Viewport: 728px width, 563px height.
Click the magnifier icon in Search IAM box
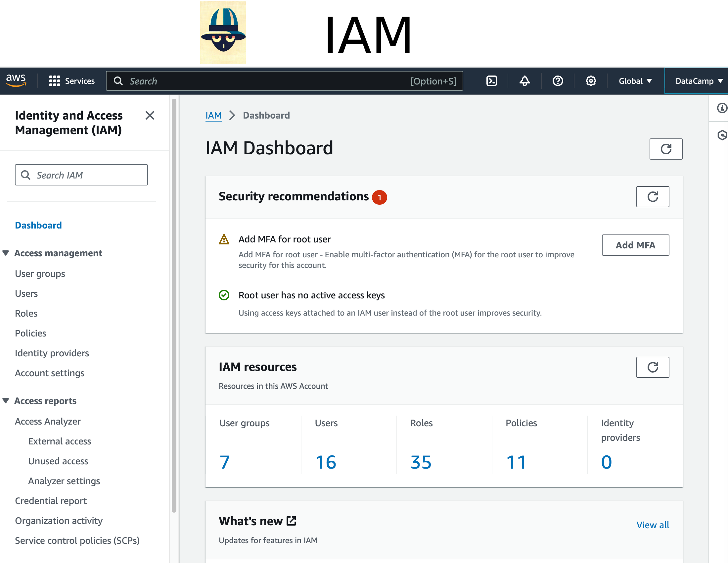(26, 175)
